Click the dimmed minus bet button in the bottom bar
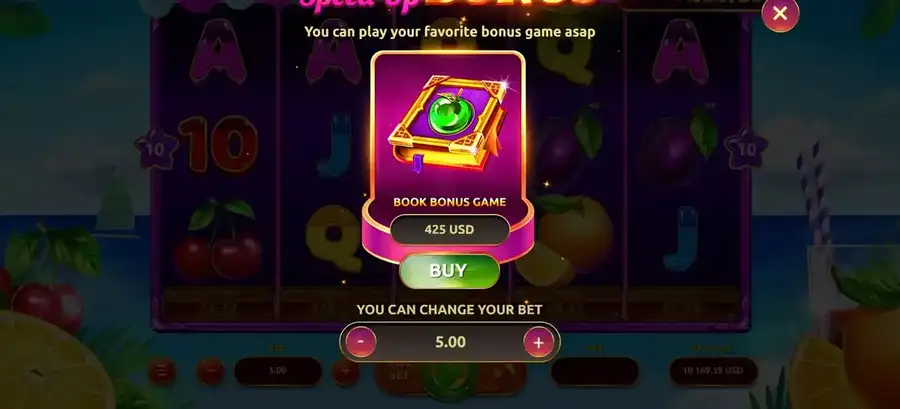 click(x=210, y=372)
